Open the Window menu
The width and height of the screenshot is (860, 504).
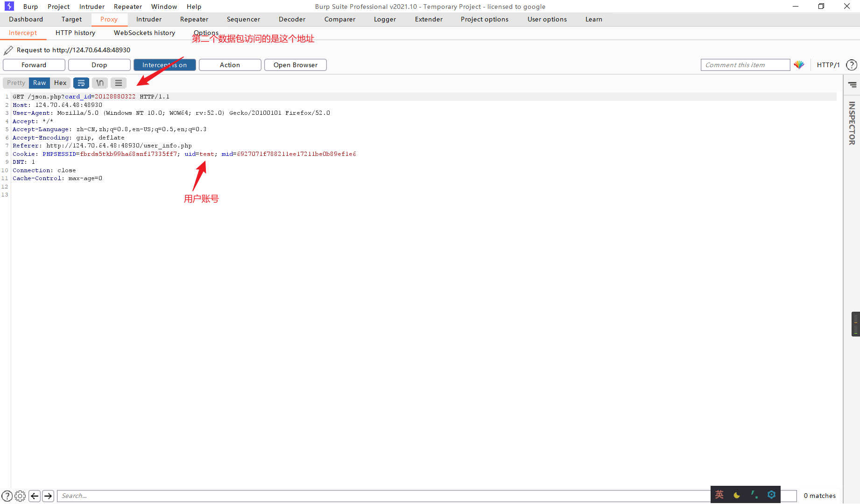point(164,7)
